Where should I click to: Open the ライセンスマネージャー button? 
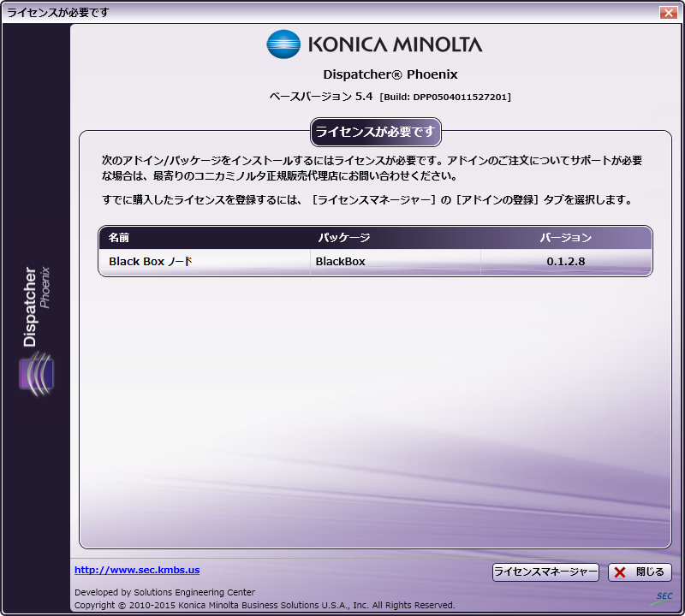[x=545, y=572]
